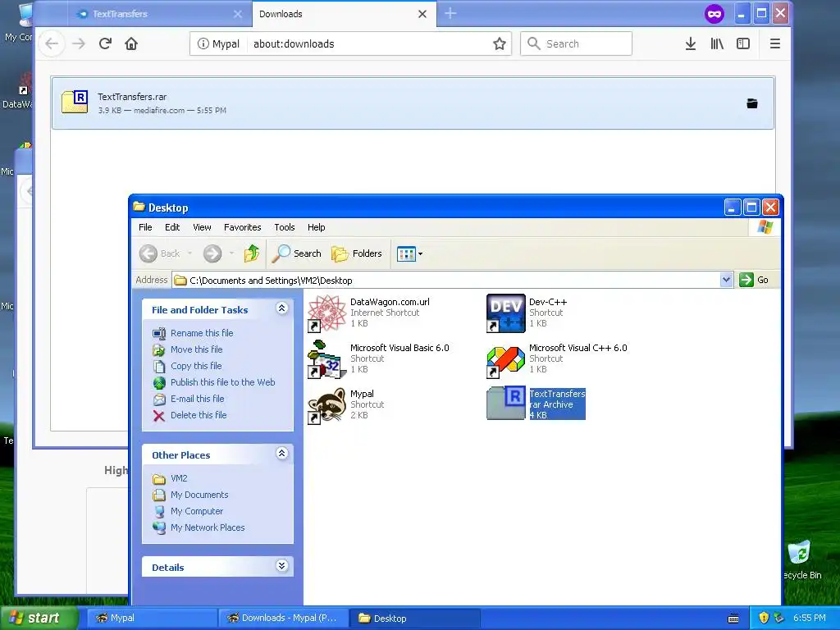Open the Edit menu in Desktop window
Viewport: 840px width, 630px height.
click(x=172, y=227)
